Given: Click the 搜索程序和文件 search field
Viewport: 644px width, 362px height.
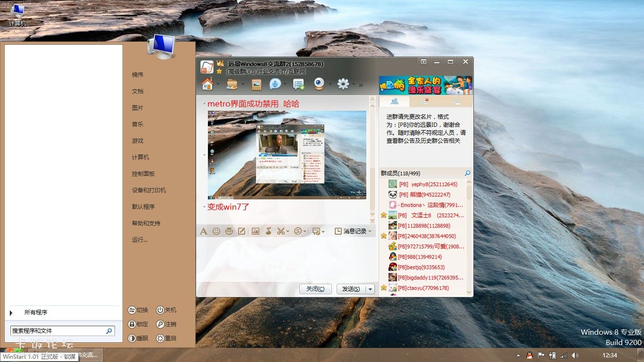Looking at the screenshot, I should [62, 331].
